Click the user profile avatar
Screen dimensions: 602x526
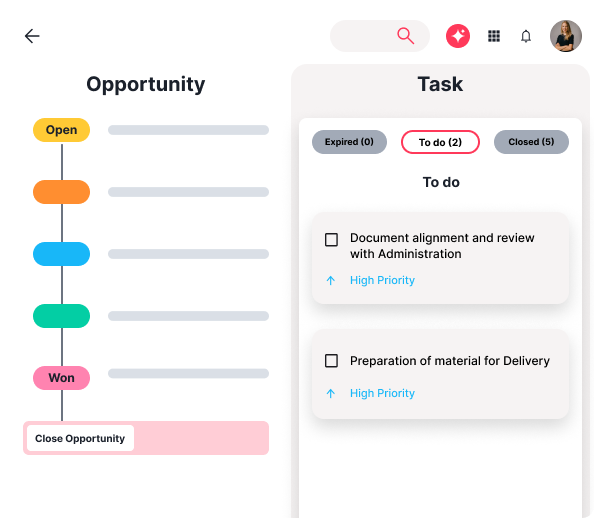tap(565, 36)
